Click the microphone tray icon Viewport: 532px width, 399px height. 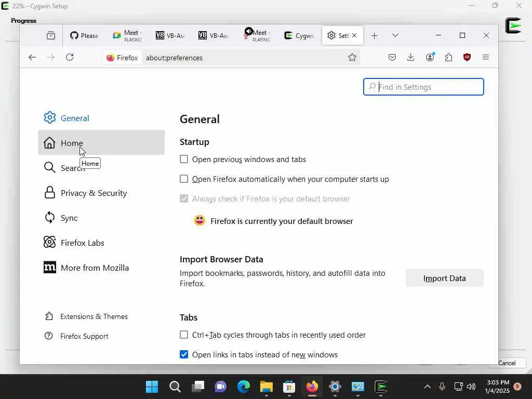point(442,386)
